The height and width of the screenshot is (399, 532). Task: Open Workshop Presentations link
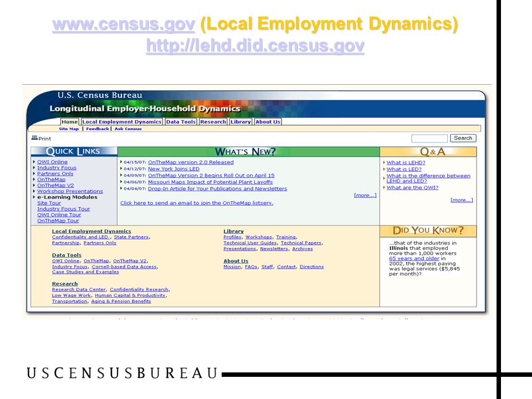point(70,191)
